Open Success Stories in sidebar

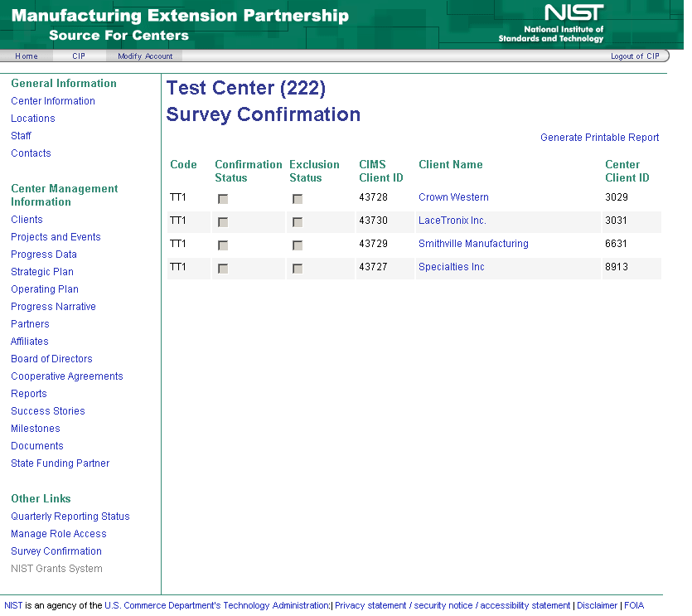coord(48,411)
